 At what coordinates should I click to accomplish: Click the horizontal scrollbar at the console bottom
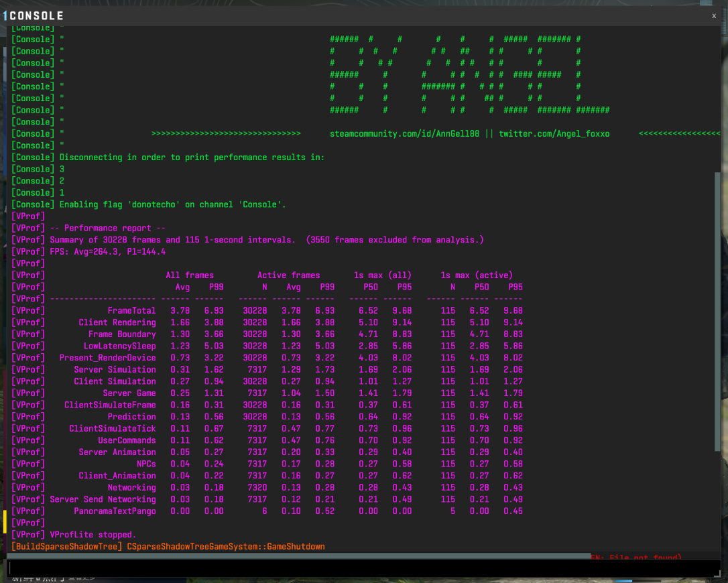(x=299, y=556)
